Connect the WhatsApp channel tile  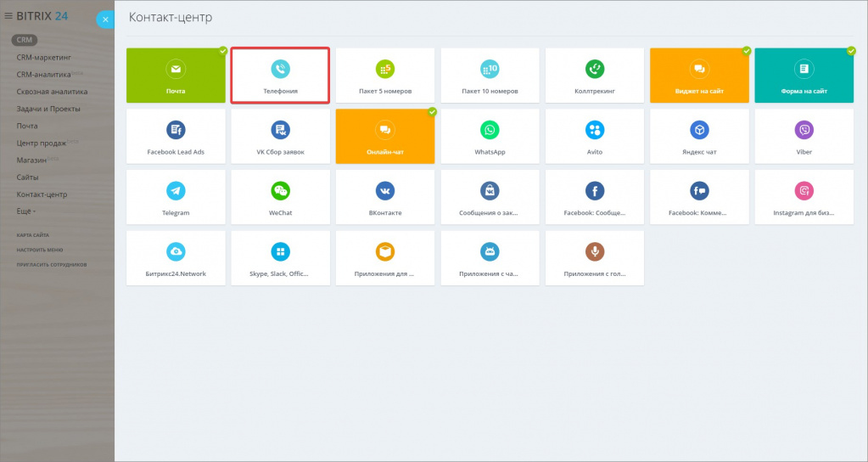click(490, 136)
